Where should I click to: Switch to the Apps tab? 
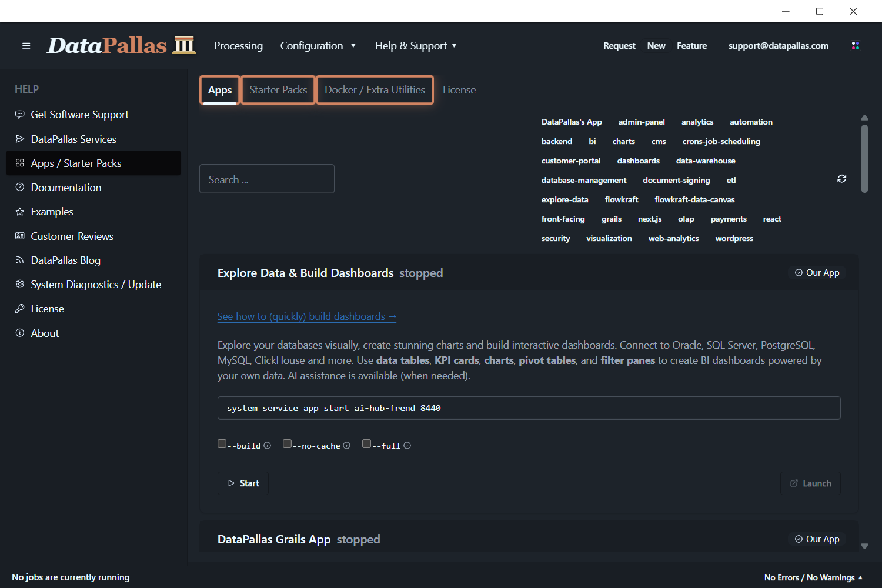tap(220, 90)
